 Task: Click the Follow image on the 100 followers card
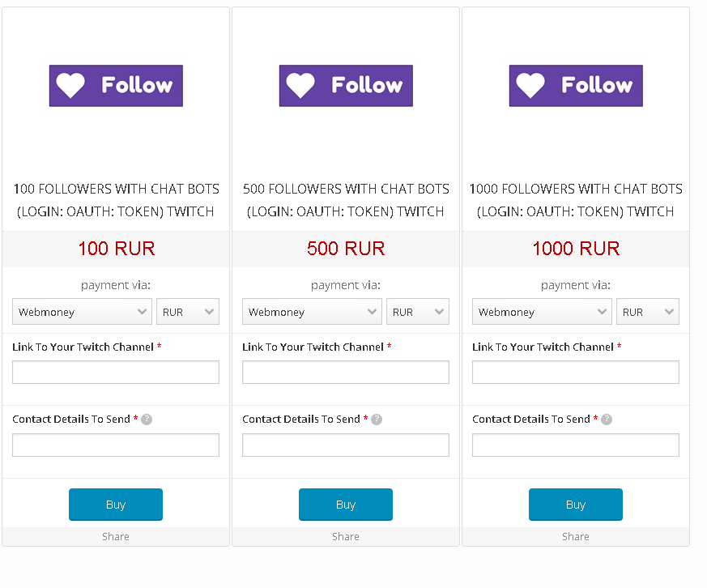tap(116, 86)
